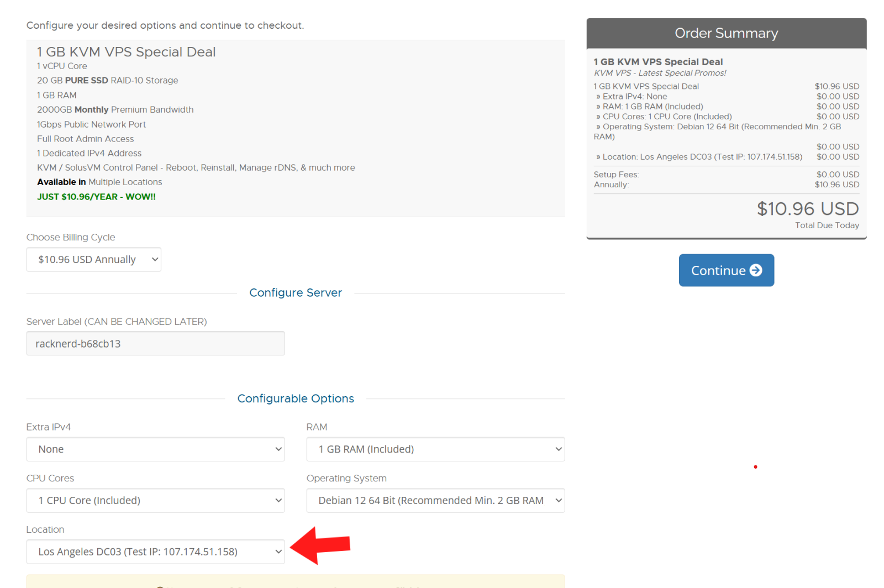Click 'Setup Fees:' line in summary

click(x=726, y=175)
